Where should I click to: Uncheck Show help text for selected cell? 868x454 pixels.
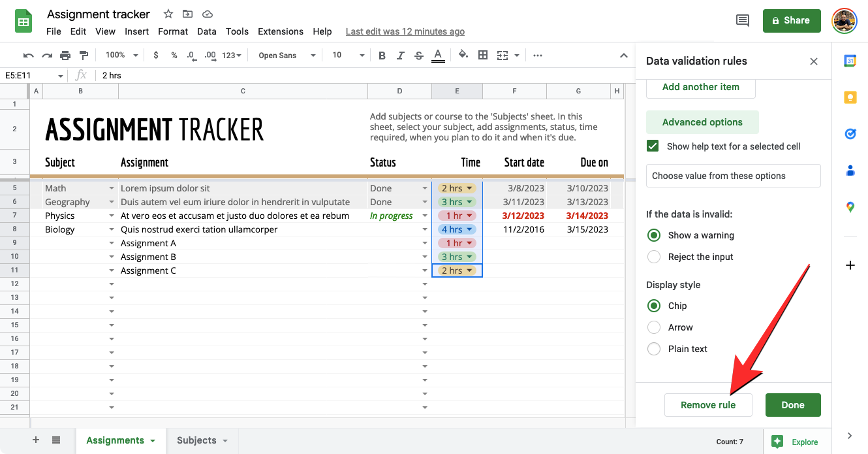pos(653,146)
